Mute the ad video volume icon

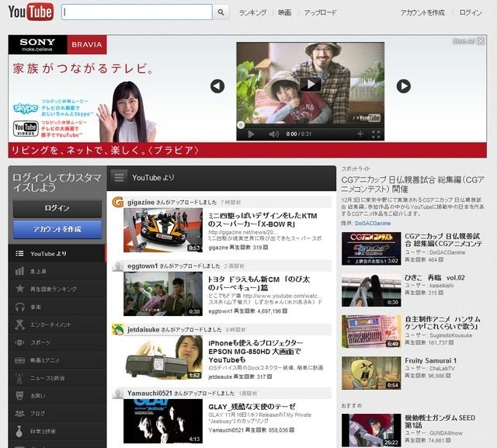click(273, 134)
